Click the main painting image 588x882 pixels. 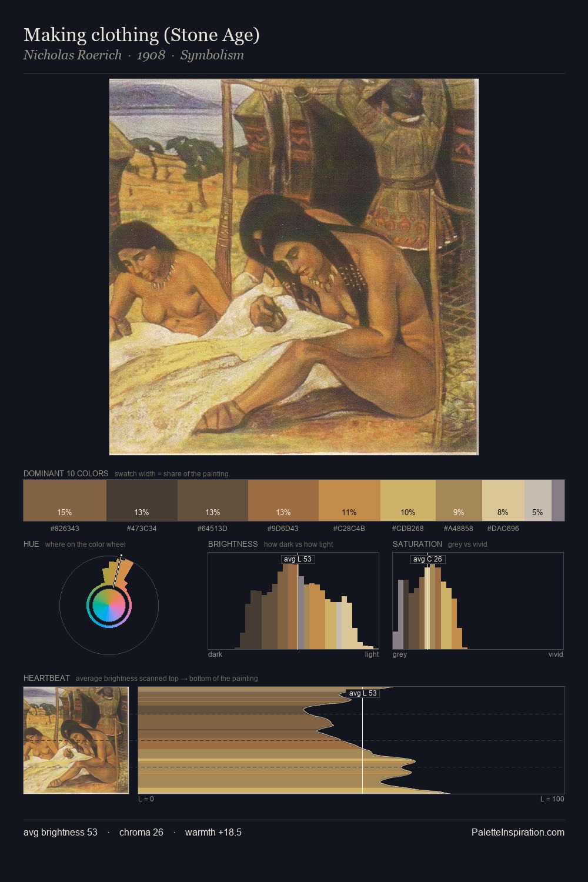pyautogui.click(x=294, y=267)
